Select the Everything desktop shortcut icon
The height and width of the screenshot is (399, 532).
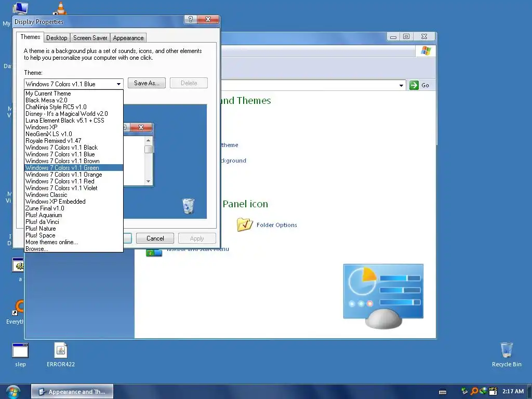coord(19,307)
